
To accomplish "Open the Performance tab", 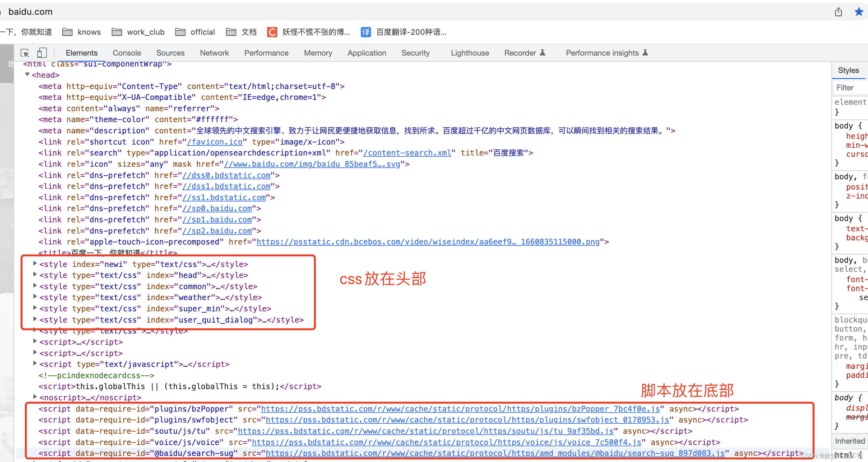I will click(266, 53).
